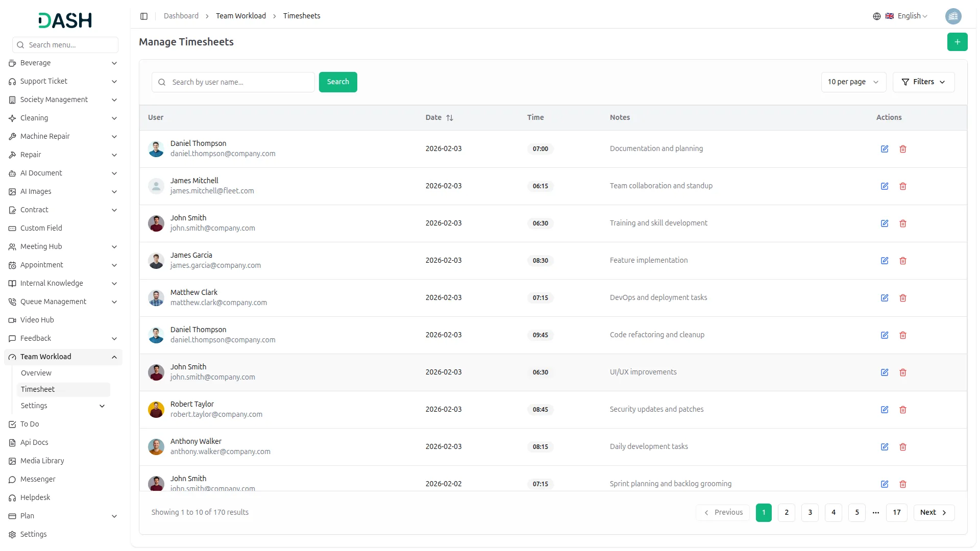
Task: Go to page 5
Action: click(857, 513)
